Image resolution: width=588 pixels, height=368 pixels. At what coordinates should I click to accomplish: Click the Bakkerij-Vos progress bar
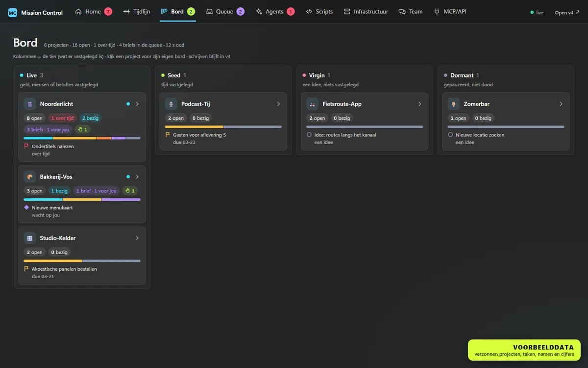point(82,200)
